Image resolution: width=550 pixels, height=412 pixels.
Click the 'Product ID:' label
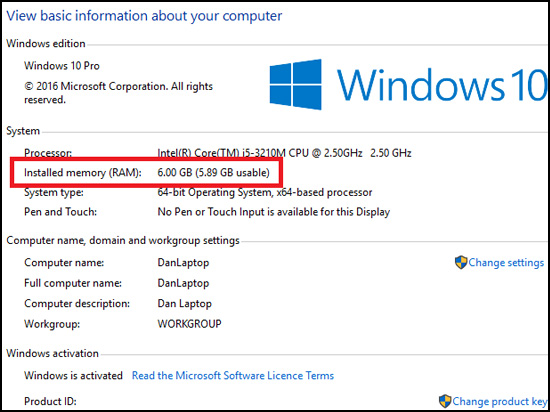(x=50, y=401)
